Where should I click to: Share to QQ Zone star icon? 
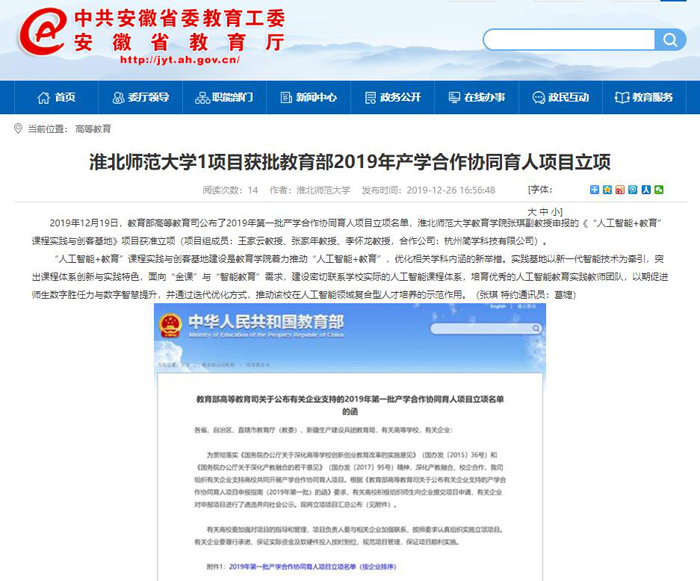pyautogui.click(x=607, y=190)
